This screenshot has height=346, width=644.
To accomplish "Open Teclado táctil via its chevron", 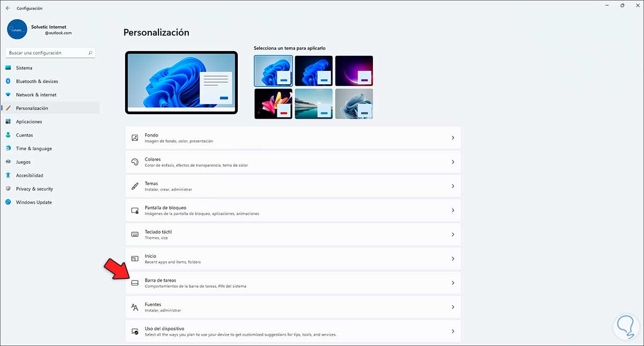I will pyautogui.click(x=452, y=234).
